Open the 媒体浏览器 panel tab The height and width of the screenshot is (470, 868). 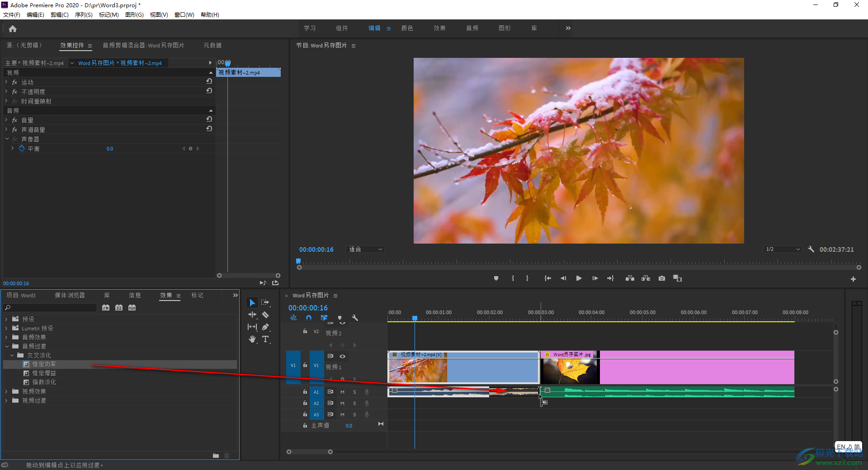click(x=70, y=295)
